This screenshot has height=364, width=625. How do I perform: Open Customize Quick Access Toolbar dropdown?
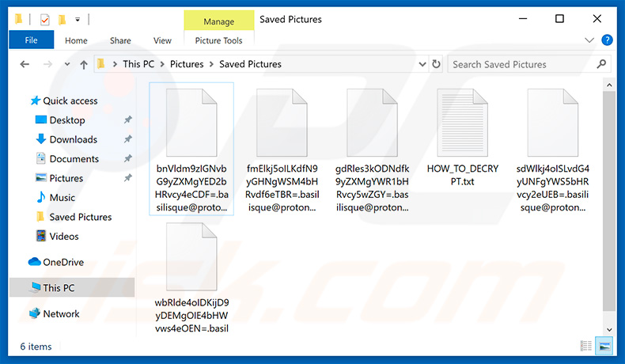pyautogui.click(x=78, y=19)
